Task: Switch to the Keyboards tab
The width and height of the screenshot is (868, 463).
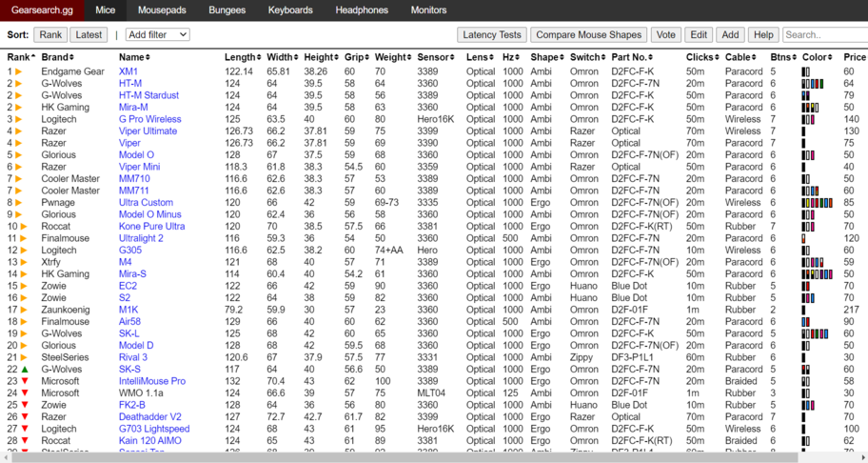Action: coord(290,10)
